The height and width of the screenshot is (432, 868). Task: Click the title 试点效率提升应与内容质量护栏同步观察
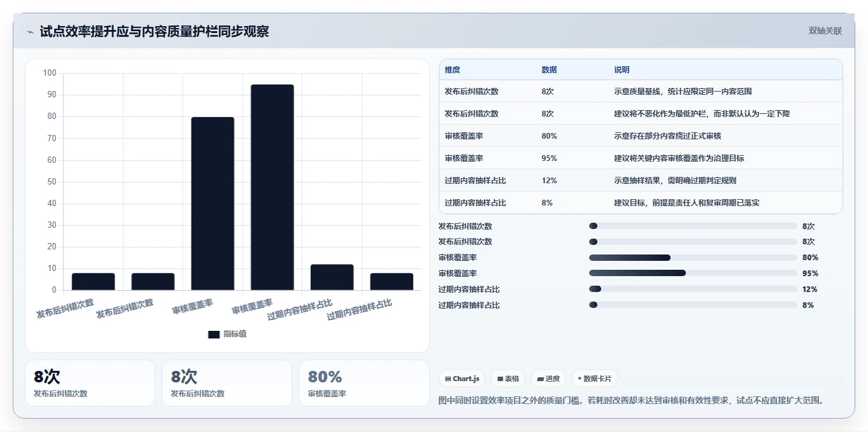coord(154,31)
